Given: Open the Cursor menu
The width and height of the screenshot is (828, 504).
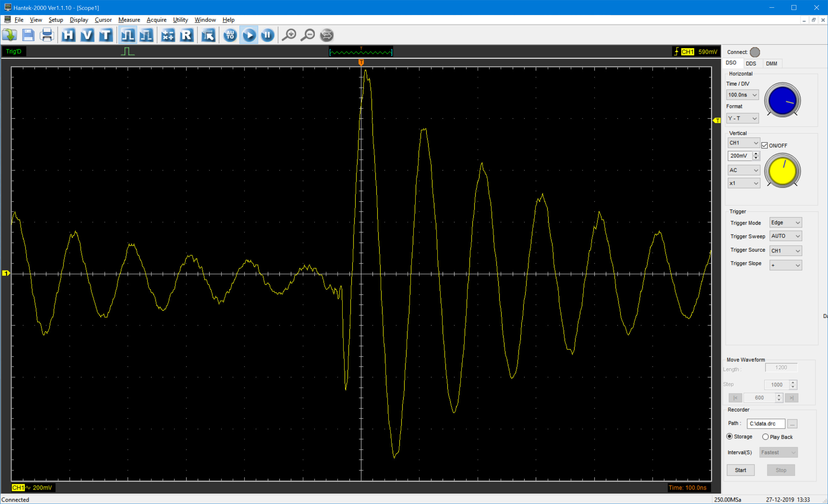Looking at the screenshot, I should (103, 20).
